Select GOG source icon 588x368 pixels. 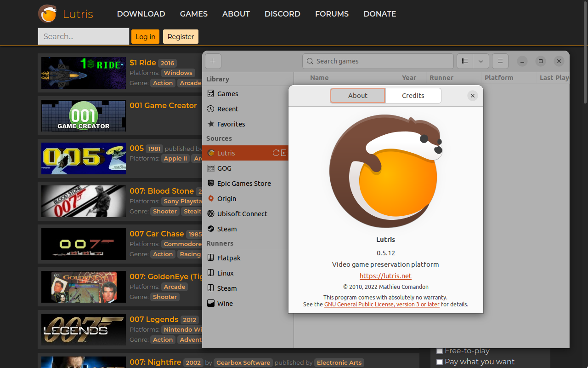[211, 168]
